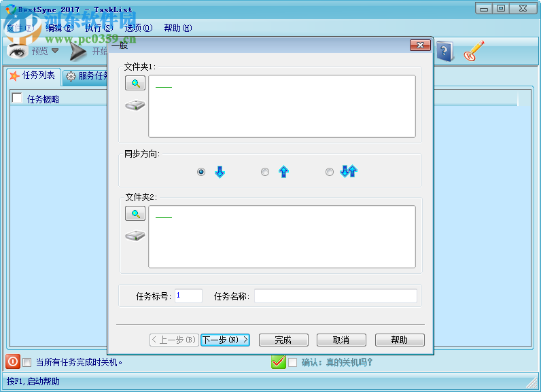Maximize the BestSync main window
This screenshot has height=392, width=541.
coord(501,8)
